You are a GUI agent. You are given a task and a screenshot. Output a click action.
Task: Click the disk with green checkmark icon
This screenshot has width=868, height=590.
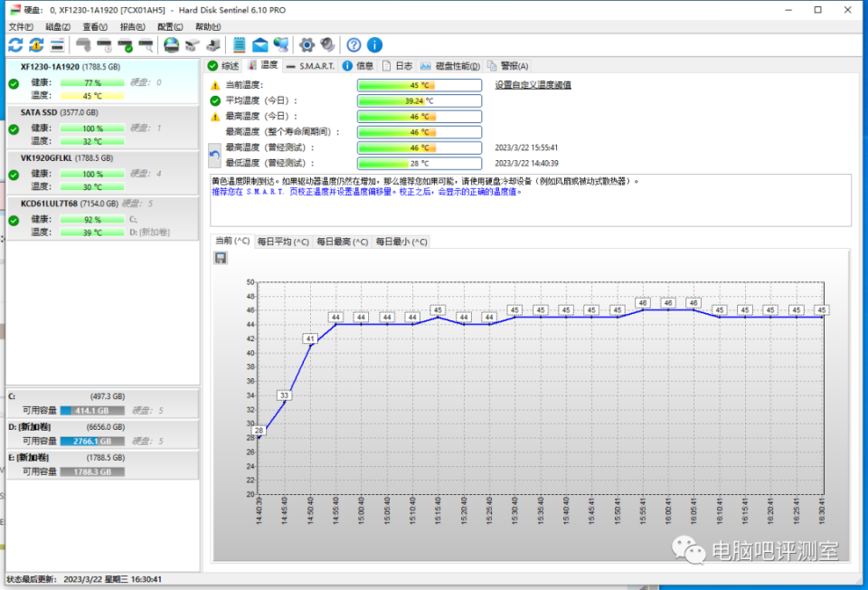coord(125,45)
